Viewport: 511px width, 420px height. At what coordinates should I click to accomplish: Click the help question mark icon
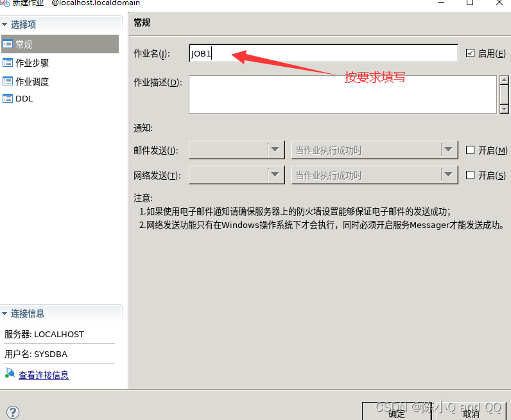click(x=13, y=412)
